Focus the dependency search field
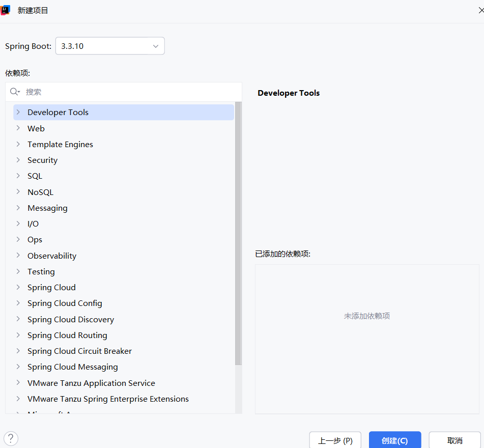 (124, 92)
